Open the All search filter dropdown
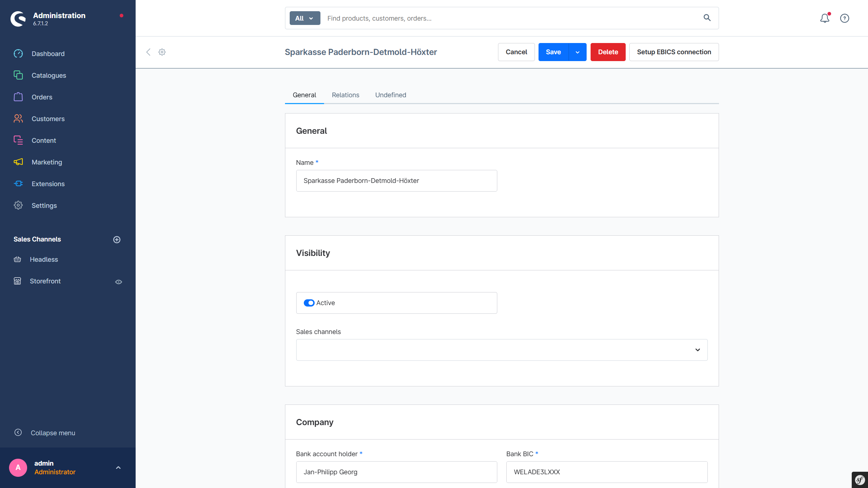 point(305,18)
